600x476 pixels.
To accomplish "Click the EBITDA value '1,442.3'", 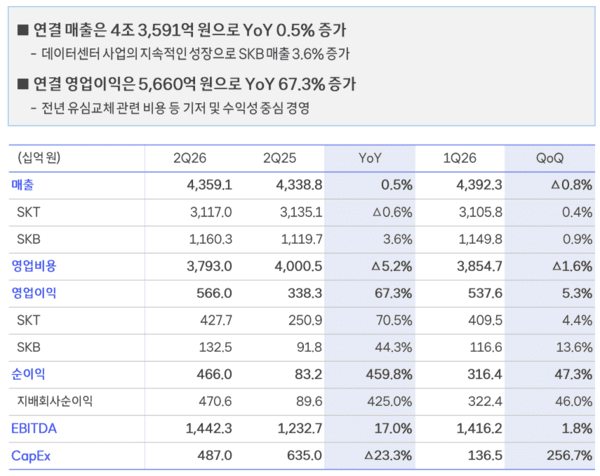I will [x=209, y=429].
